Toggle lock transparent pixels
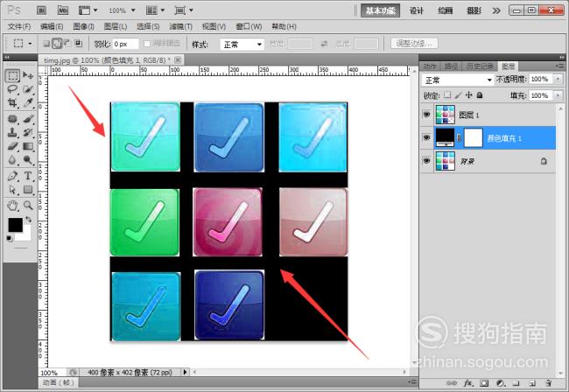Viewport: 569px width, 392px height. point(447,95)
